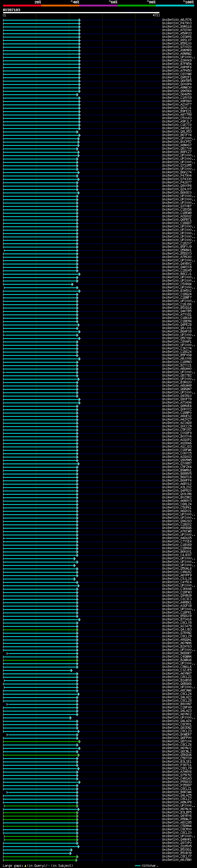Click the white query sequence bar
Screen dimensions: 197x868
(x=81, y=12)
